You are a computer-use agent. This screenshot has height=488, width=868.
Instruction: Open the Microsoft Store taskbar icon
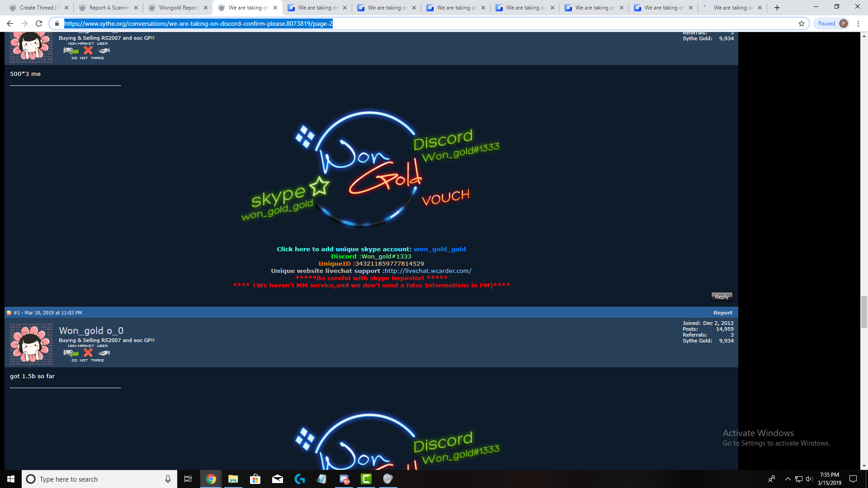[255, 479]
